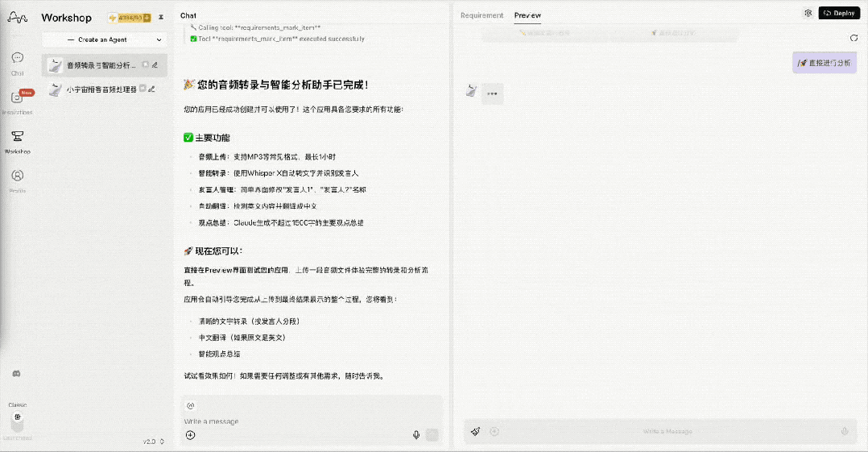Viewport: 868px width, 452px height.
Task: Click the square icon beside 小宇宙播客音频处理器
Action: (143, 88)
